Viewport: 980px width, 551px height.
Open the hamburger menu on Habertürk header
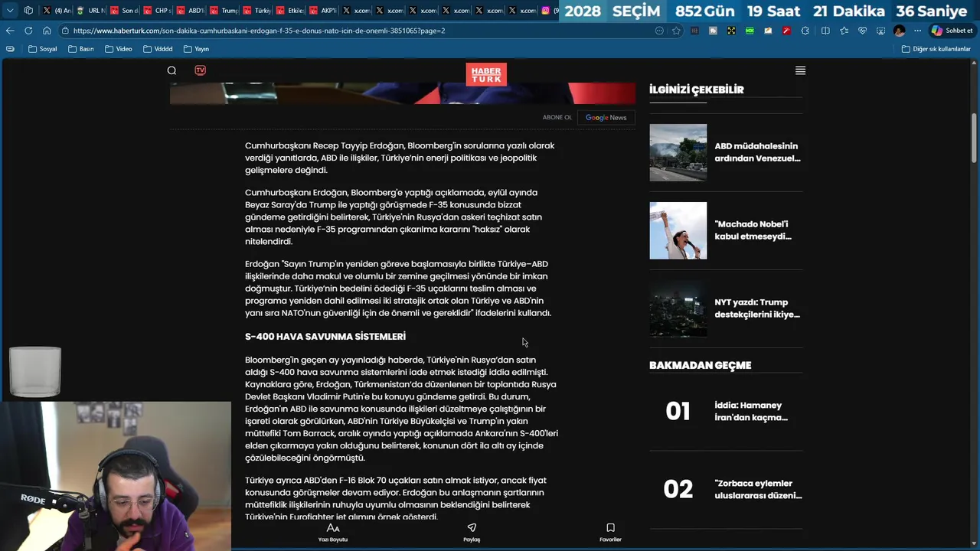pyautogui.click(x=800, y=70)
